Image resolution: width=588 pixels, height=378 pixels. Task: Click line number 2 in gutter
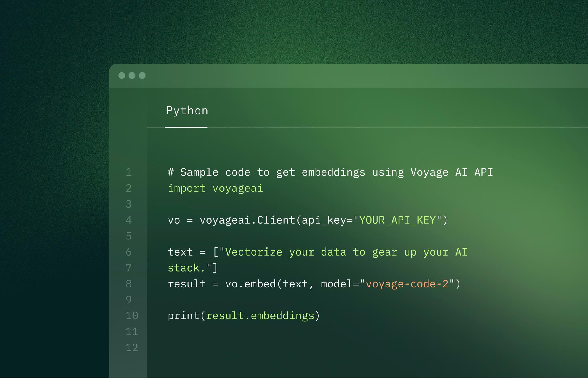(129, 188)
